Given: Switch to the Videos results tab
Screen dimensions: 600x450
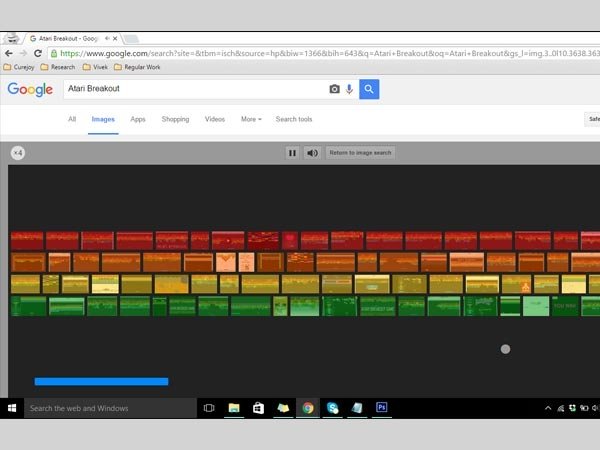Looking at the screenshot, I should (215, 119).
